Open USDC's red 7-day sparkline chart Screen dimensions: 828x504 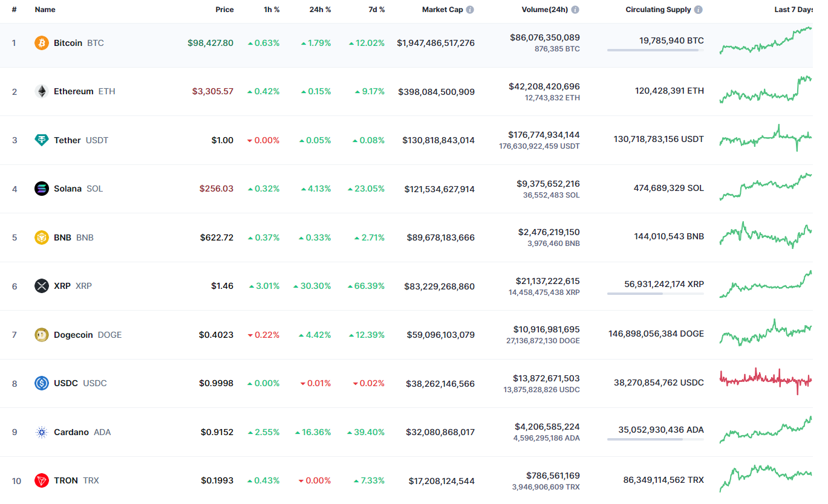766,380
